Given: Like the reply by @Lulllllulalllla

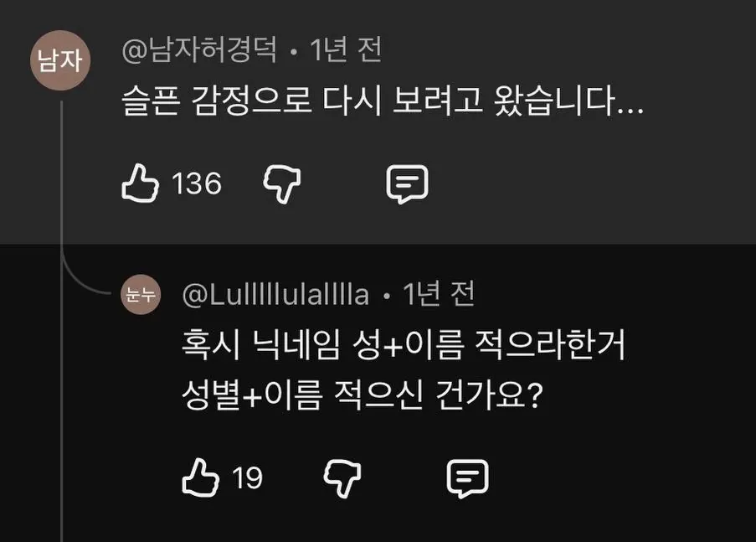Looking at the screenshot, I should pyautogui.click(x=200, y=477).
